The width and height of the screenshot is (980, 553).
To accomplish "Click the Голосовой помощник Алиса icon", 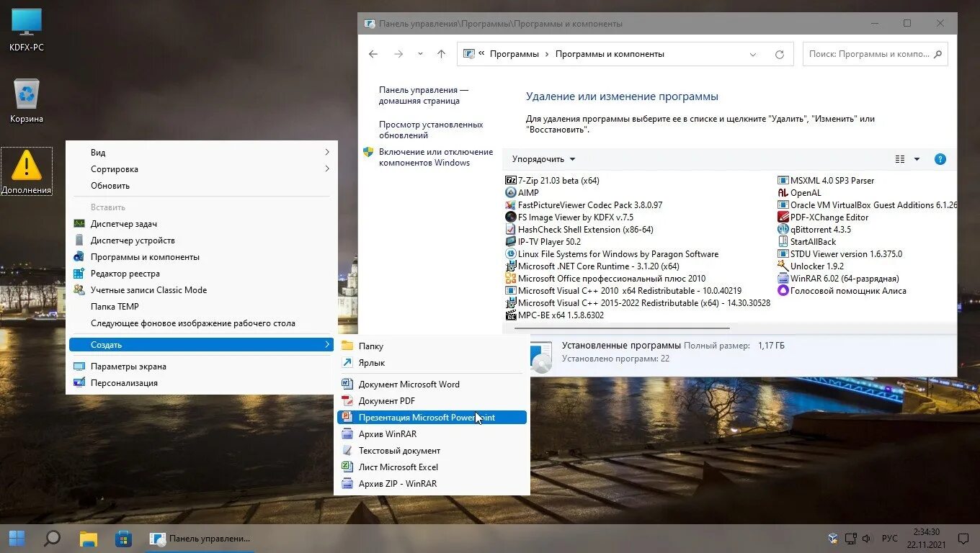I will coord(783,291).
